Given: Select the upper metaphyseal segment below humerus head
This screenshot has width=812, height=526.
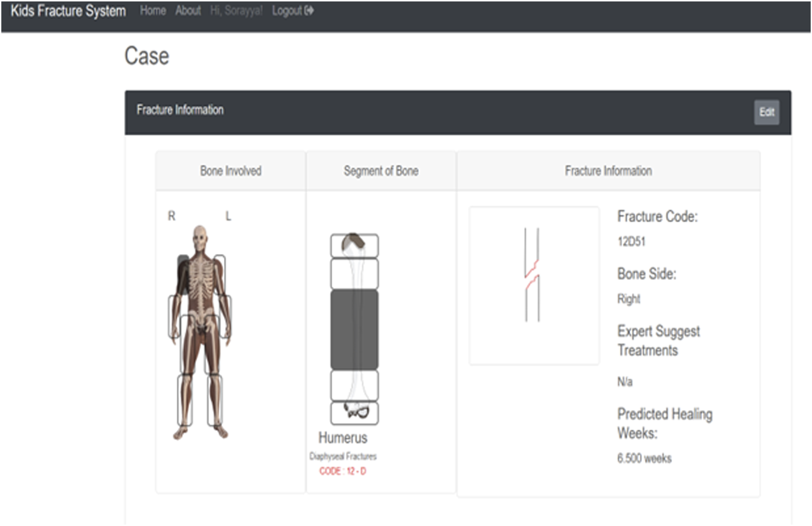Looking at the screenshot, I should 354,274.
